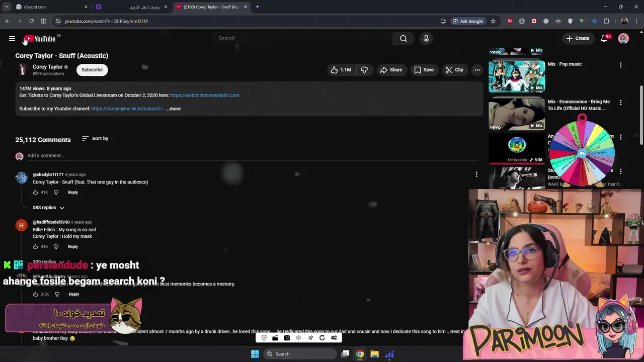Click the address bar URL

[106, 21]
